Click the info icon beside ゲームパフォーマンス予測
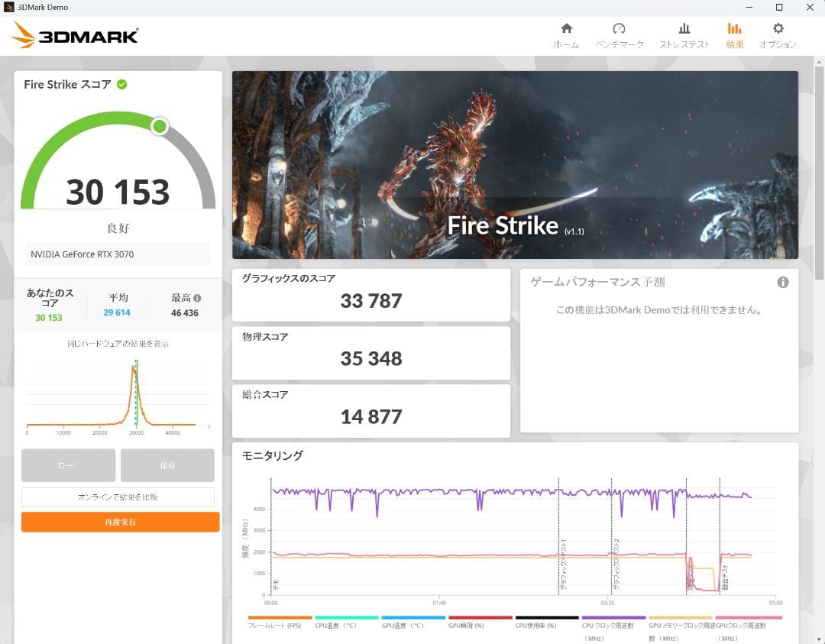 click(x=783, y=283)
